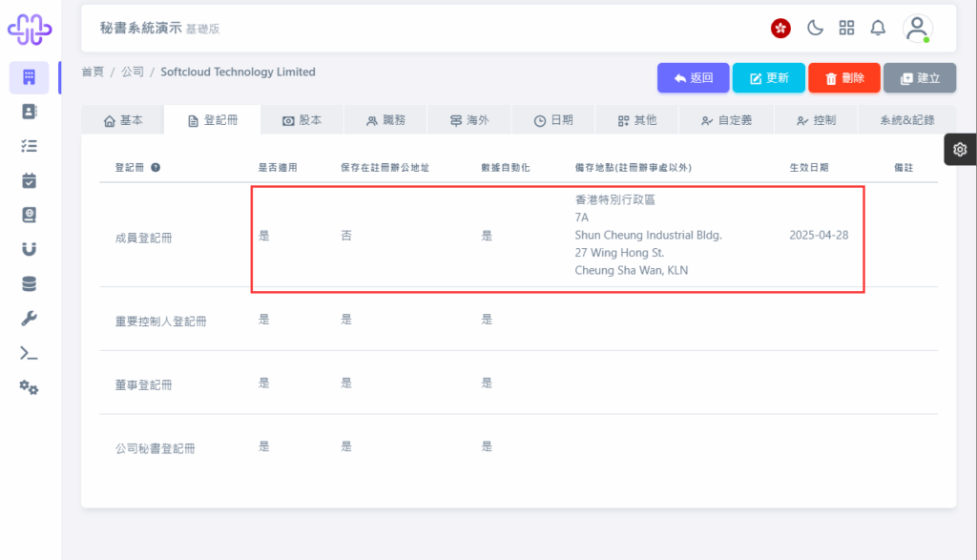977x560 pixels.
Task: Click the red 刪除 button
Action: 844,78
